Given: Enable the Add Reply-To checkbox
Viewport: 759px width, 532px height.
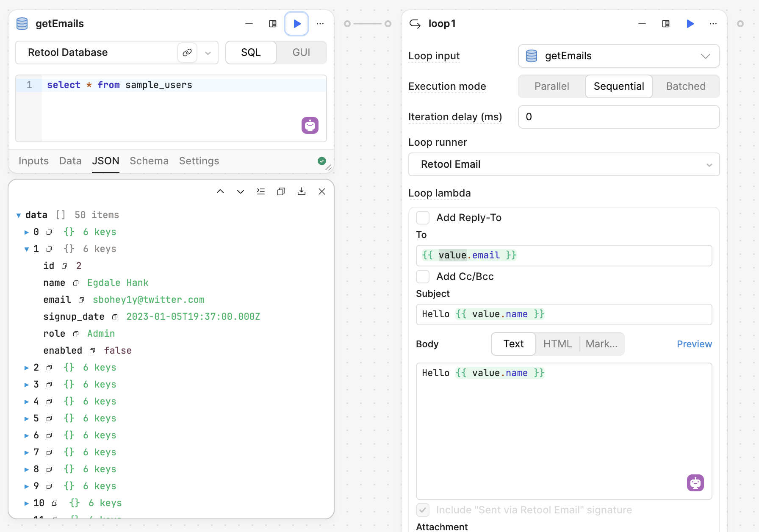Looking at the screenshot, I should pos(423,218).
